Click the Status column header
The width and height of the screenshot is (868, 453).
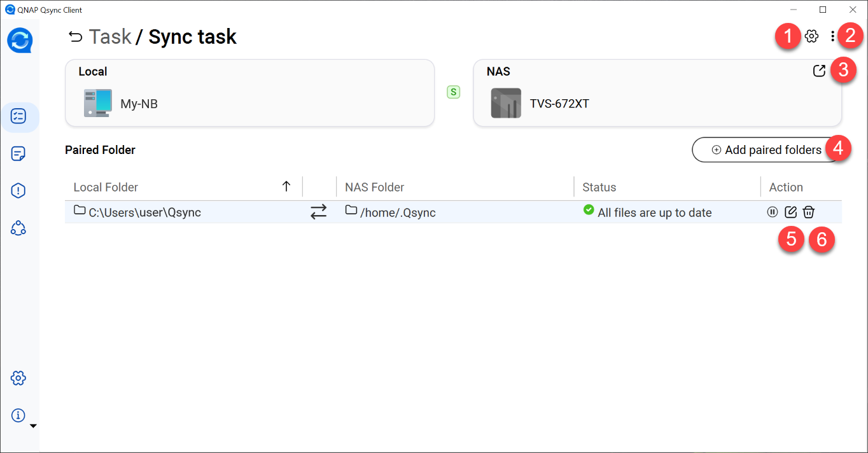599,187
